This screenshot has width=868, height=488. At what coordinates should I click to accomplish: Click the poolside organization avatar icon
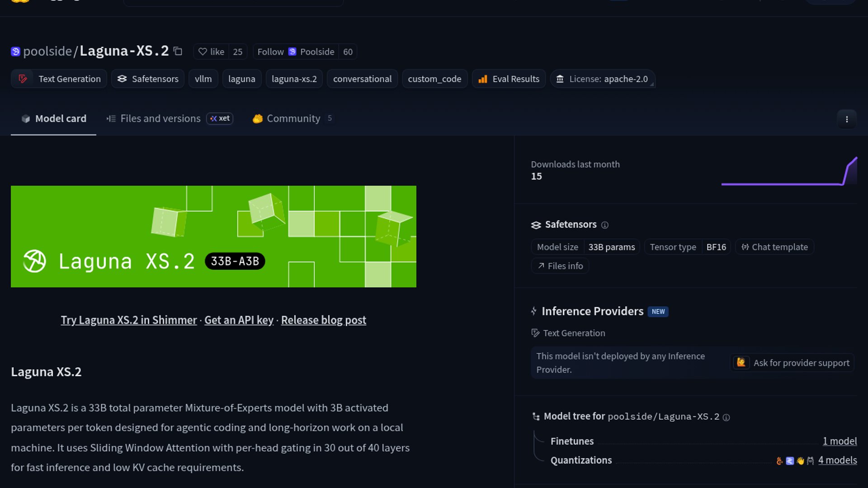click(15, 52)
